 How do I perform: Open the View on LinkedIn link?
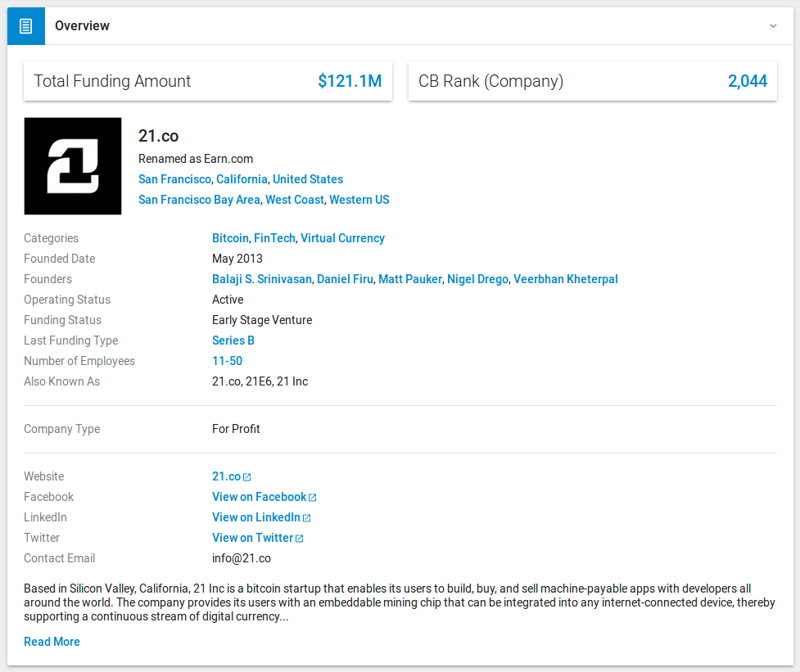[256, 517]
